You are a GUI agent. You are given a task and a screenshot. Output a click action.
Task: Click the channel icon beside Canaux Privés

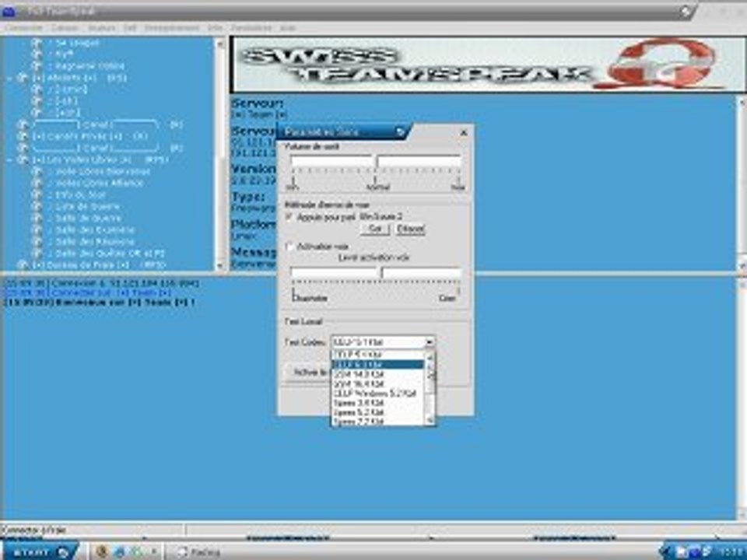click(x=23, y=136)
